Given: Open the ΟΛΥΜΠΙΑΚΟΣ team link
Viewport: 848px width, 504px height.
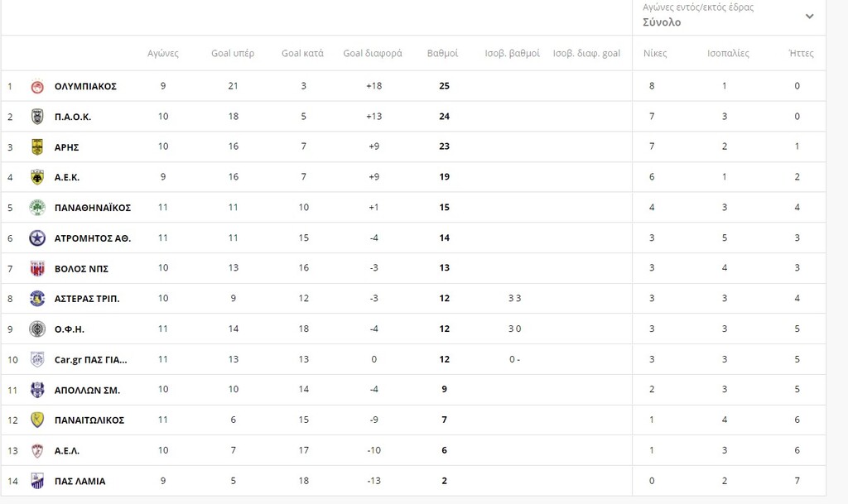Looking at the screenshot, I should click(x=85, y=86).
